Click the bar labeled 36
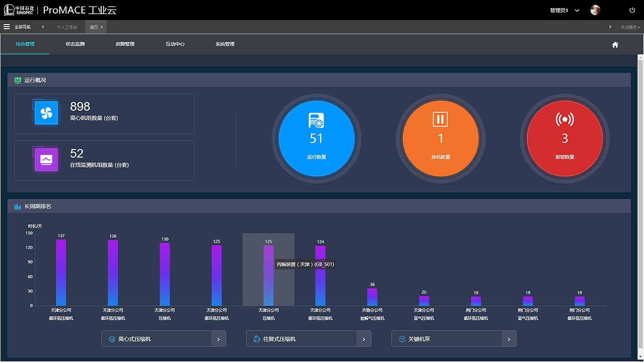Image resolution: width=644 pixels, height=362 pixels. [x=372, y=297]
